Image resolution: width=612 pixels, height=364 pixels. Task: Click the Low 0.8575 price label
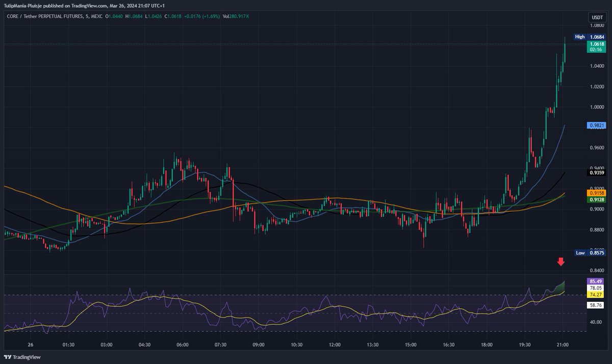pos(589,253)
